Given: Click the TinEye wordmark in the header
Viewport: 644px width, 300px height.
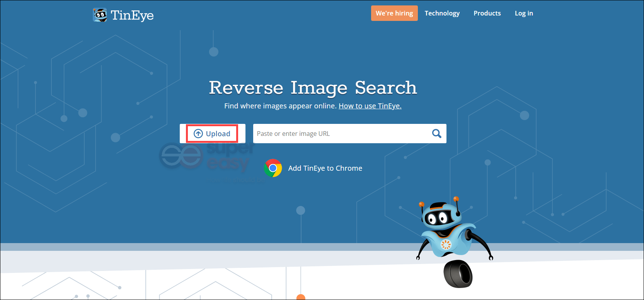Looking at the screenshot, I should click(132, 15).
